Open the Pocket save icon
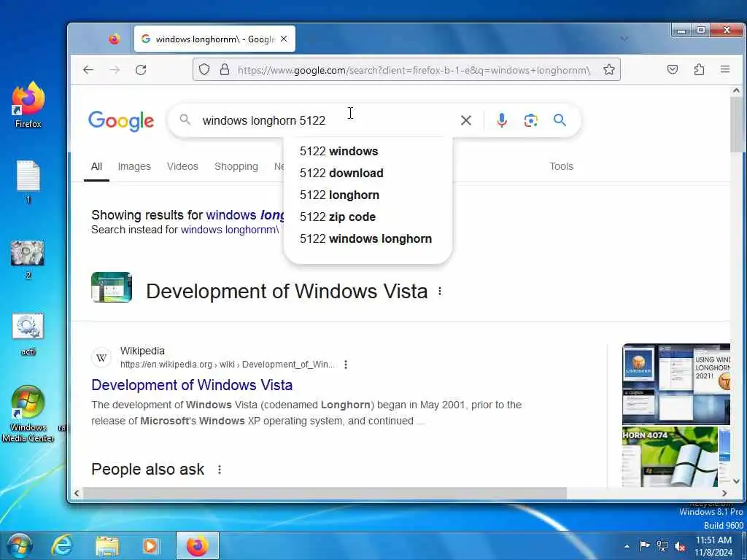This screenshot has height=560, width=747. (x=672, y=69)
